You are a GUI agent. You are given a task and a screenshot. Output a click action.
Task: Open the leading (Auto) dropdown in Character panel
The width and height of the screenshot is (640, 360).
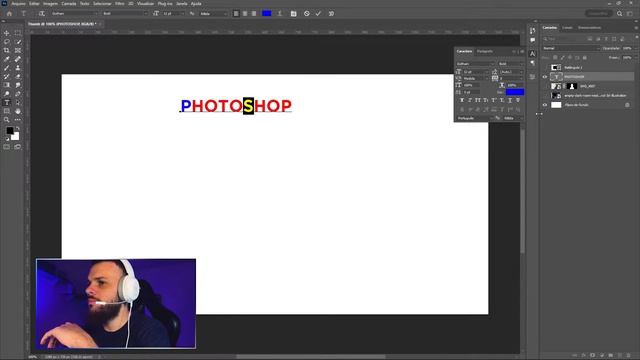[512, 72]
